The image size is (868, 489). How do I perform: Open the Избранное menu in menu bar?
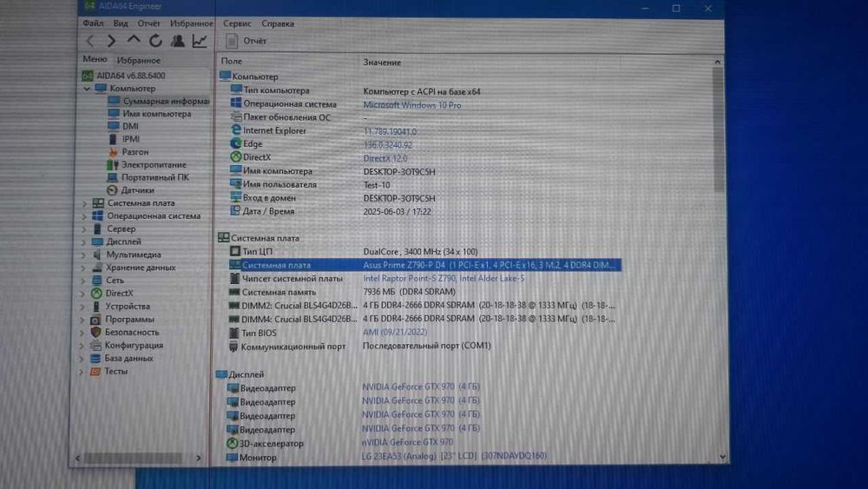click(192, 23)
